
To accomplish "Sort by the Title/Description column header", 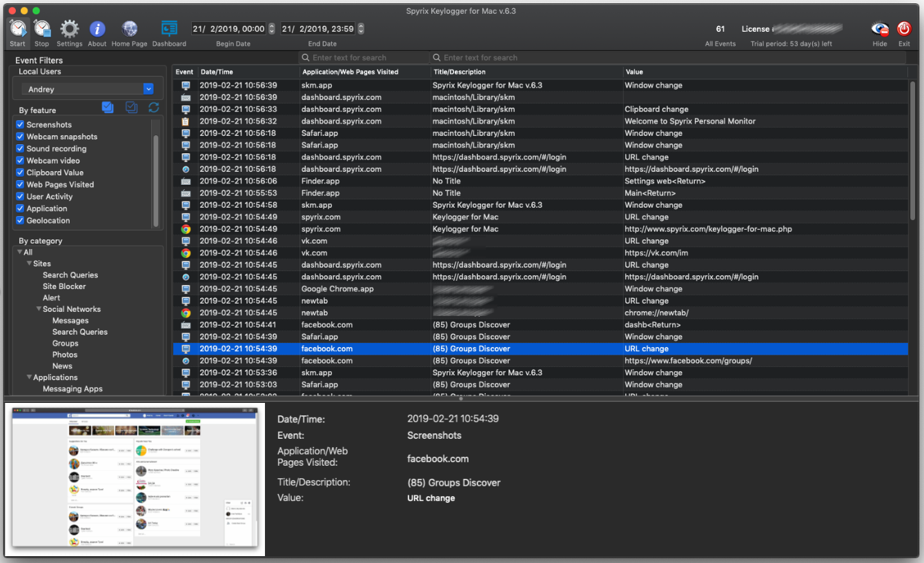I will 527,72.
